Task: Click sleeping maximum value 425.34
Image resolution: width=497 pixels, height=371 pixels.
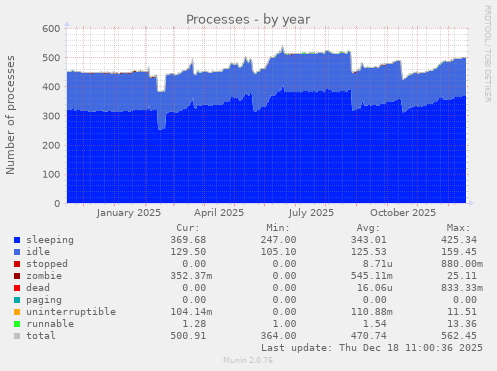Action: [x=459, y=240]
